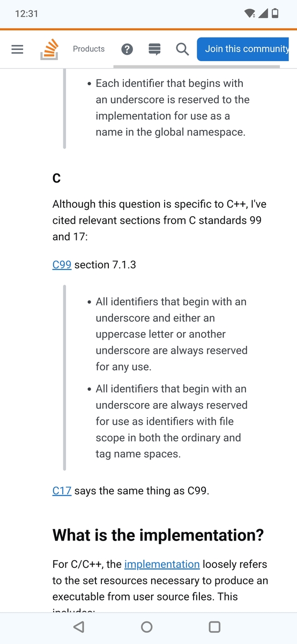Tap the battery status icon

(275, 13)
